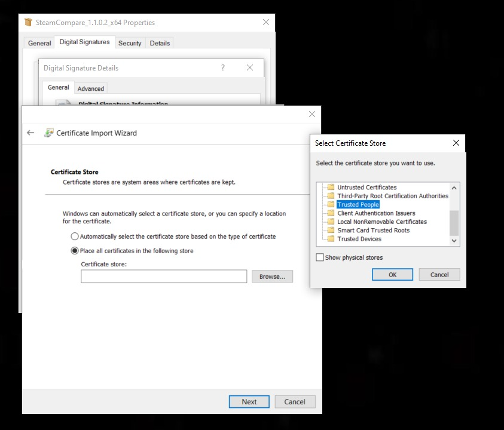Click the Third-Party Root Certification Authorities folder icon

tap(331, 195)
